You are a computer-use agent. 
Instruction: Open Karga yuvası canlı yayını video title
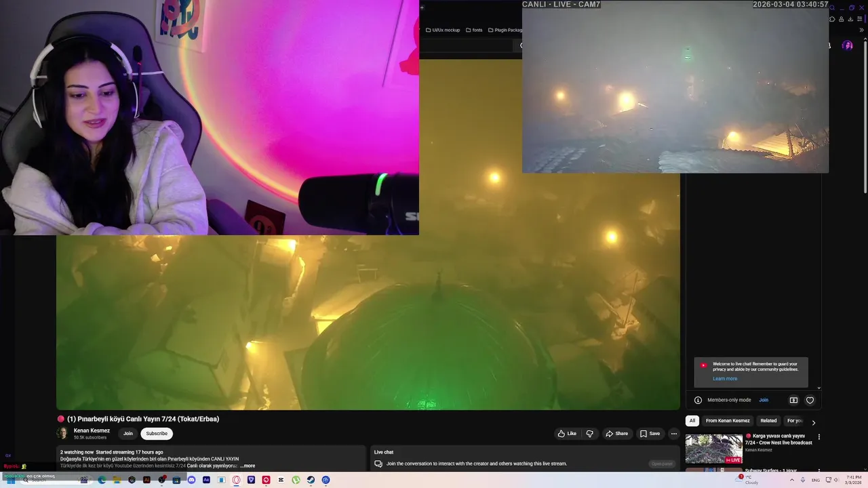point(779,439)
